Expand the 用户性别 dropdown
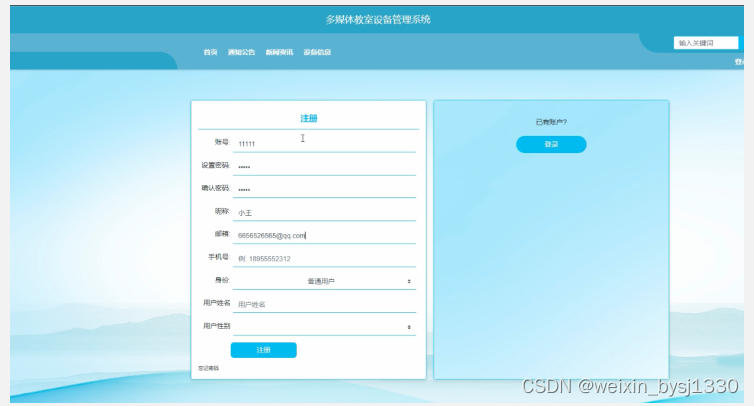This screenshot has width=754, height=406. pos(324,327)
